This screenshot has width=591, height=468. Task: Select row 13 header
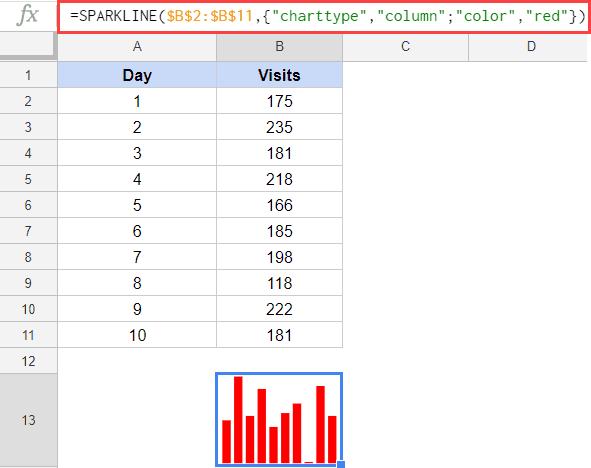point(28,420)
